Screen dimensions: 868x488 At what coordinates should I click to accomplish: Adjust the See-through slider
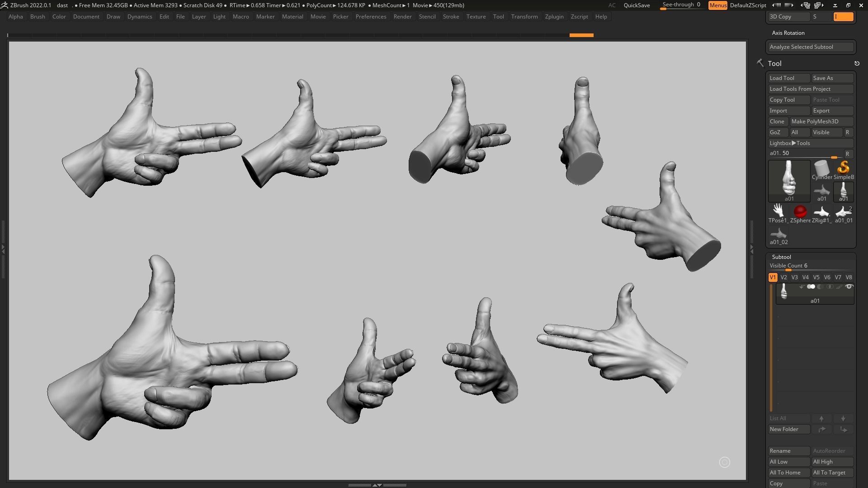(x=682, y=5)
